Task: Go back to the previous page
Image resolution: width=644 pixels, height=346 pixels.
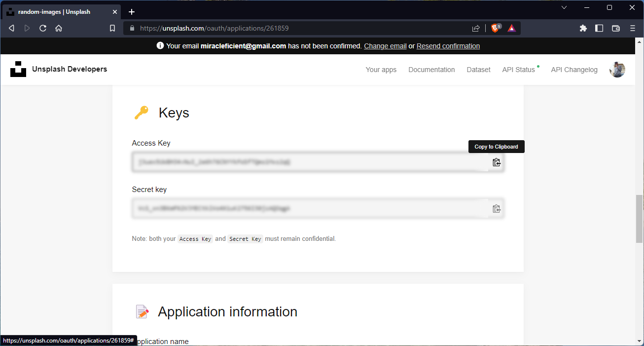Action: pyautogui.click(x=11, y=28)
